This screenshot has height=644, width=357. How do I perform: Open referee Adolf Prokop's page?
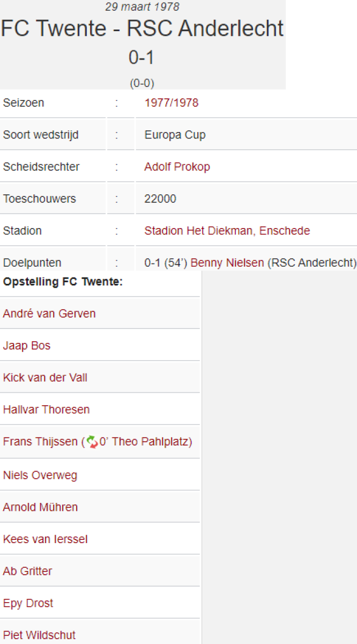tap(177, 167)
